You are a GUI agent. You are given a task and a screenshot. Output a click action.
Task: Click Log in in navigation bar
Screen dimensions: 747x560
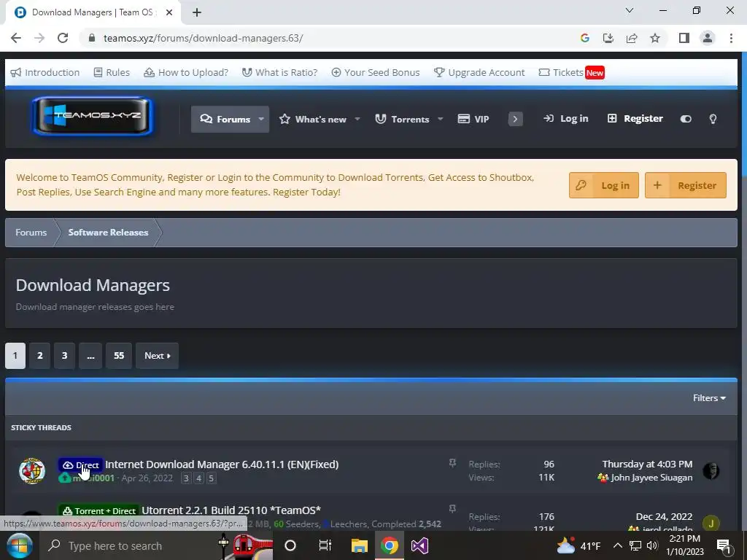coord(565,119)
